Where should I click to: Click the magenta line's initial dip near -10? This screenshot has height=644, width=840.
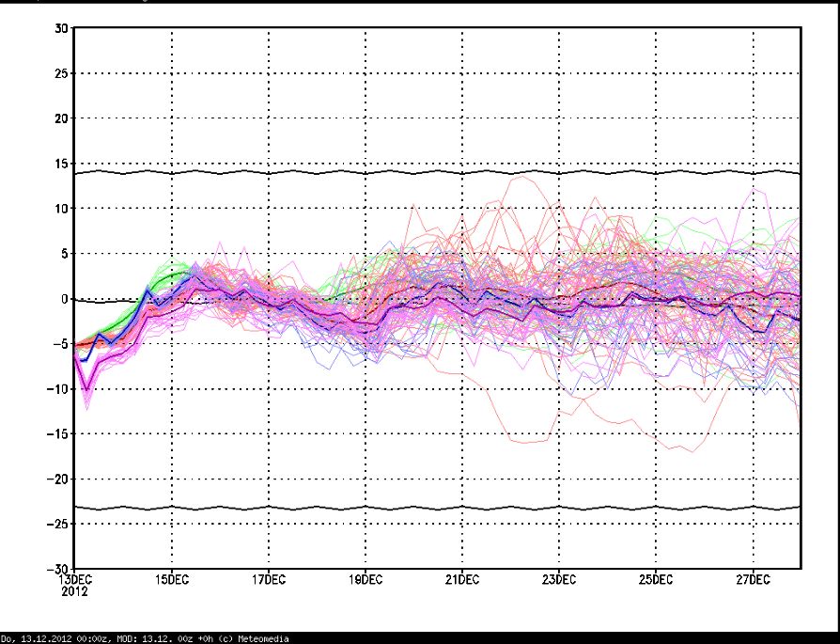click(86, 388)
